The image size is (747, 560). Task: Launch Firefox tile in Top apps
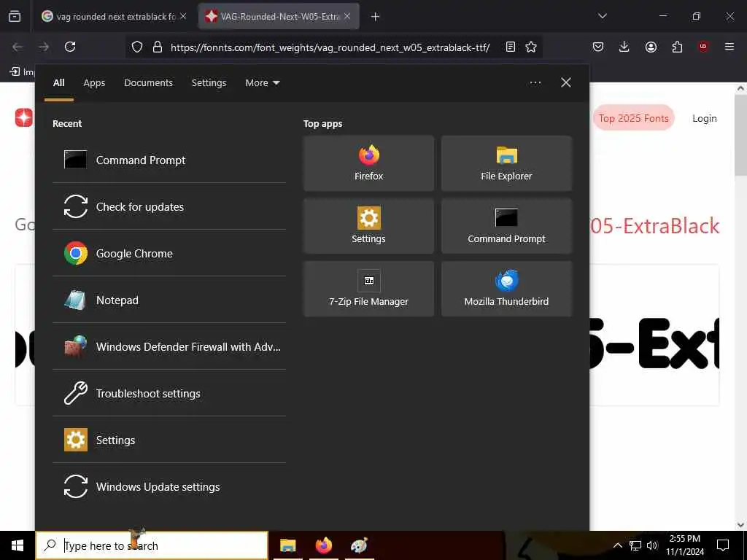pyautogui.click(x=368, y=163)
